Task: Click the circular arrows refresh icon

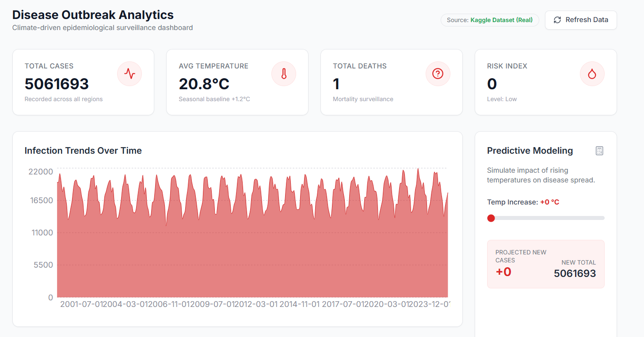Action: point(557,20)
